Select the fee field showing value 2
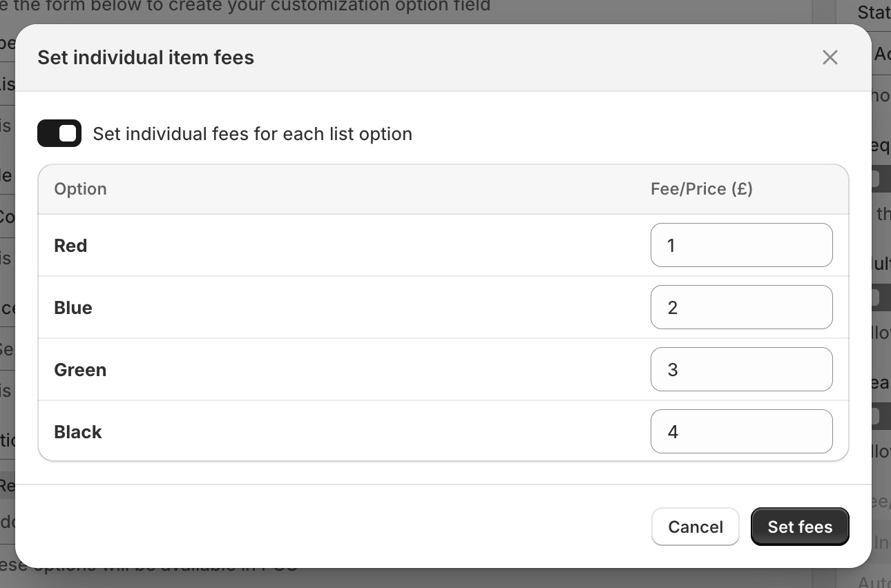This screenshot has height=588, width=891. [741, 307]
